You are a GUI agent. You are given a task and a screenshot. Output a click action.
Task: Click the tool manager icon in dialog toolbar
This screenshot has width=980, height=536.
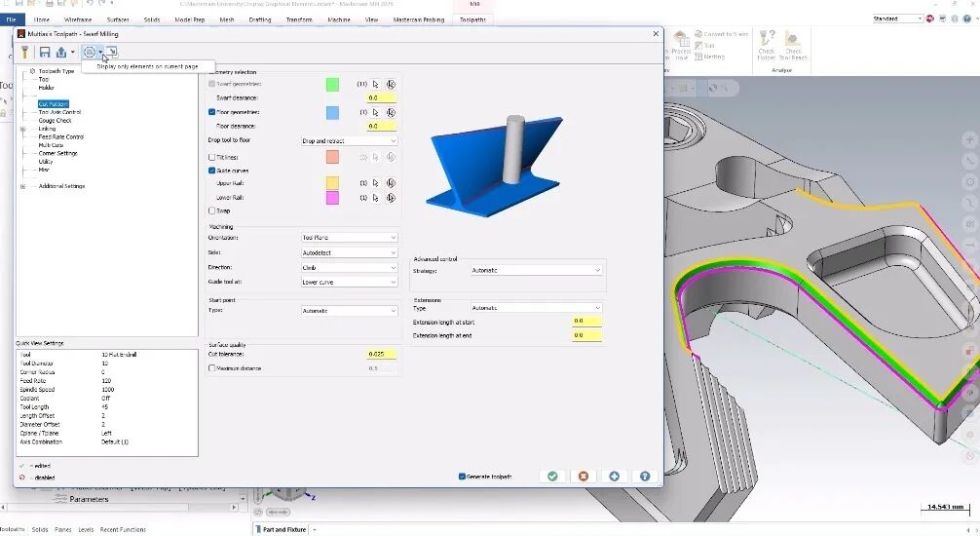pos(24,52)
